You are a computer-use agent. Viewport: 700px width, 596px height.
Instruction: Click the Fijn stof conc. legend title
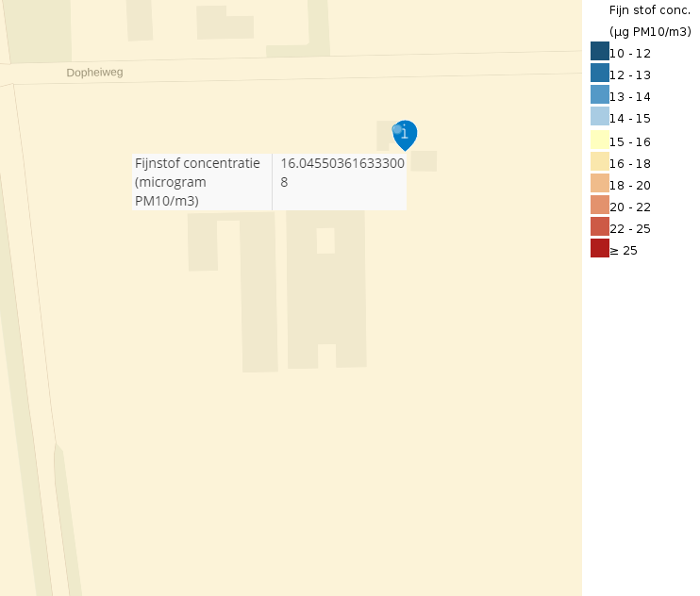650,10
